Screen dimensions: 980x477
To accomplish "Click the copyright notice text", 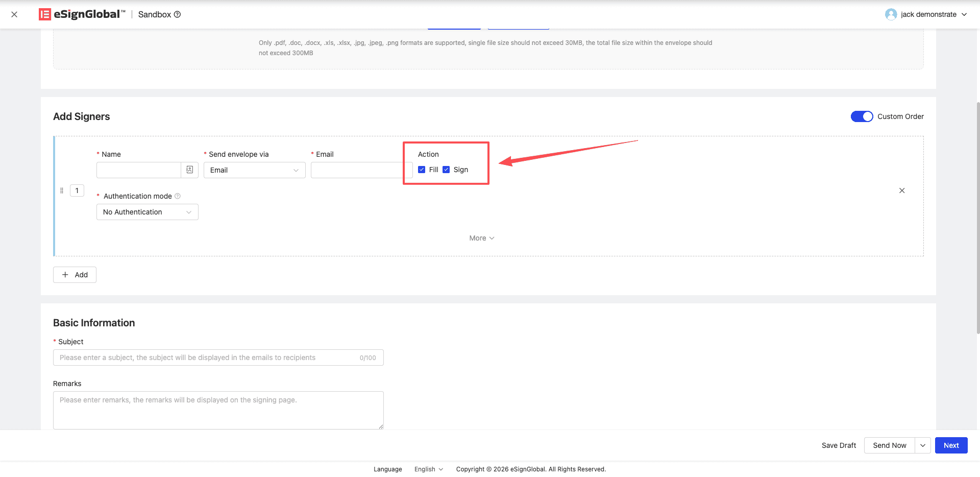I will coord(531,469).
